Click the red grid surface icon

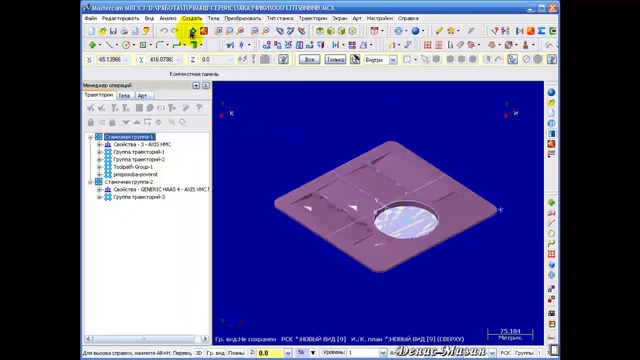[x=427, y=45]
